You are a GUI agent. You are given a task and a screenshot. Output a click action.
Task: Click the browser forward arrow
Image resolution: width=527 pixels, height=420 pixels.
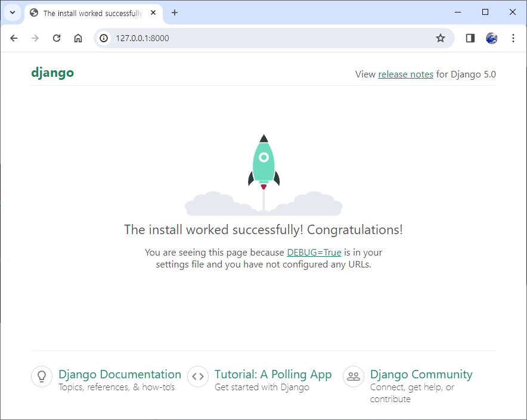pos(35,38)
